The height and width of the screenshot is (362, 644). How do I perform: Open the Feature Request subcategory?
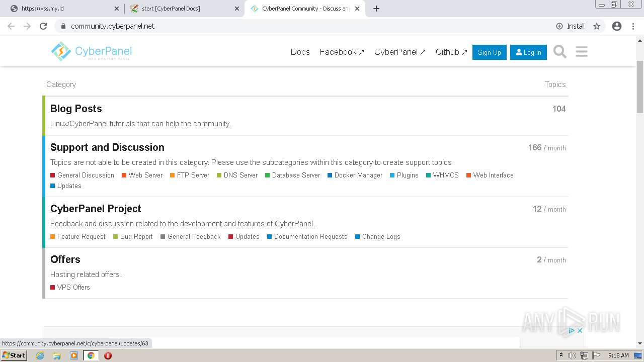(78, 236)
